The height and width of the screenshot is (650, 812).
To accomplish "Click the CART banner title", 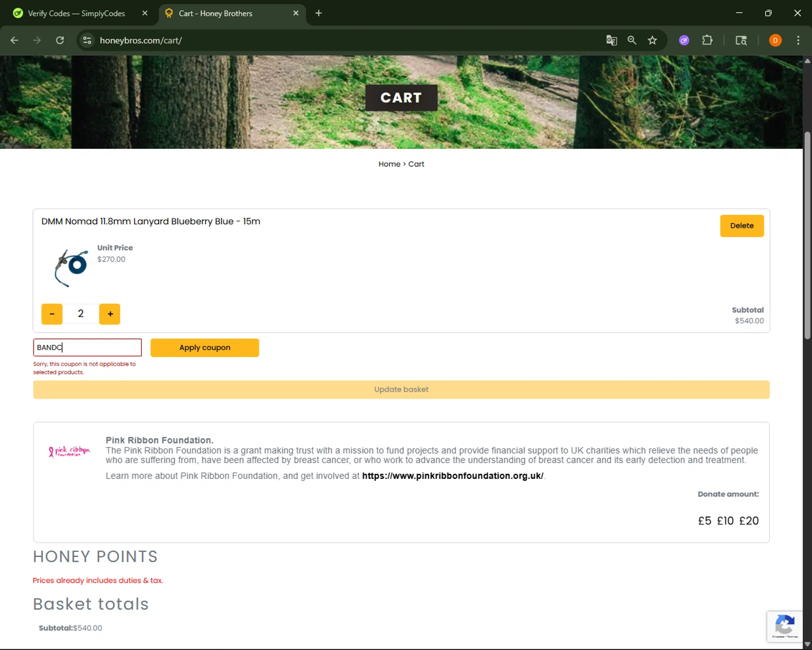I will click(401, 98).
